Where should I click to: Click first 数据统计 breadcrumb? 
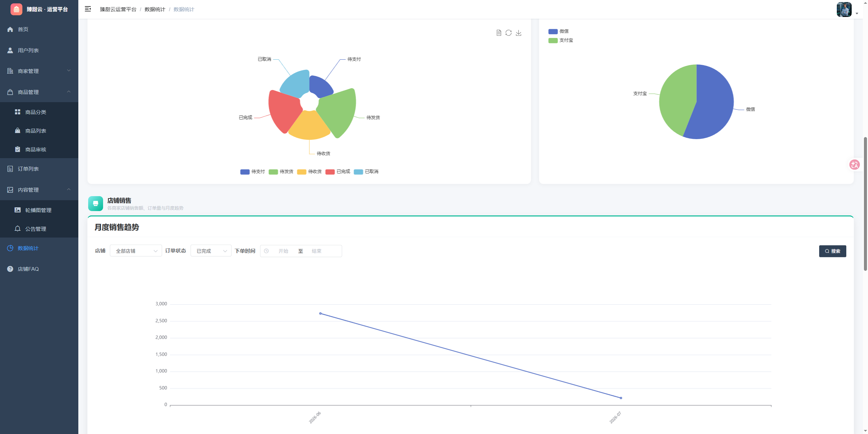155,9
